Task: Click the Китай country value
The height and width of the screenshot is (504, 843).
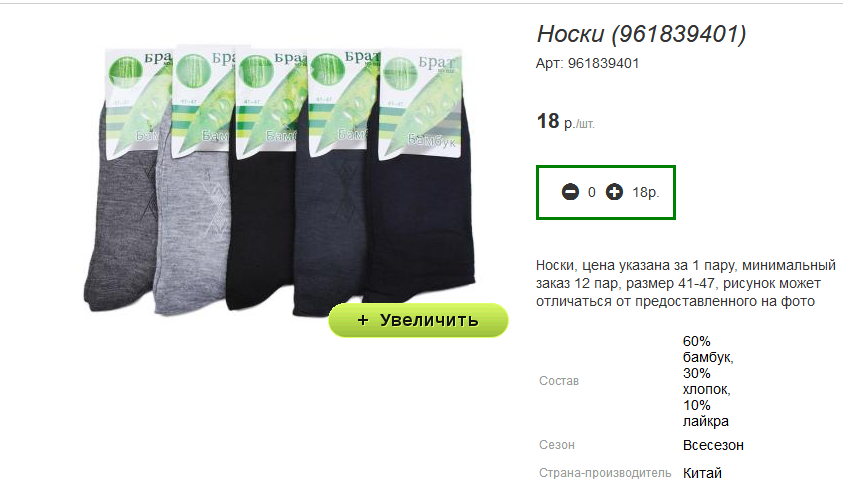Action: pos(702,473)
